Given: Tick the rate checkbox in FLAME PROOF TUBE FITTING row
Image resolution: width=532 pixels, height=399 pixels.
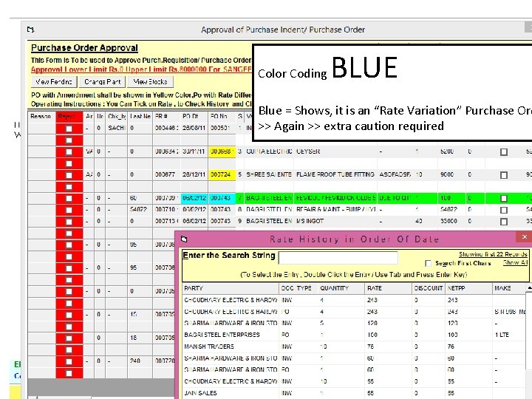Looking at the screenshot, I should [504, 175].
